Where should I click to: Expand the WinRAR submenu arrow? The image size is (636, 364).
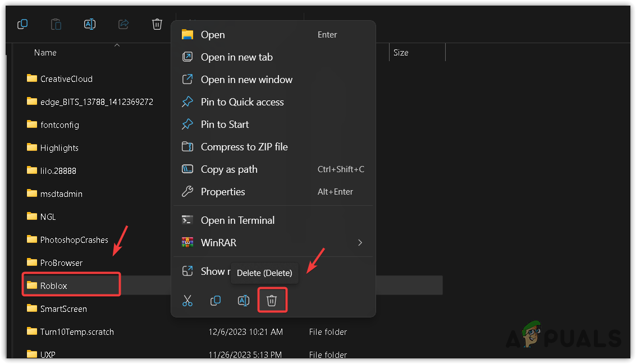[360, 243]
